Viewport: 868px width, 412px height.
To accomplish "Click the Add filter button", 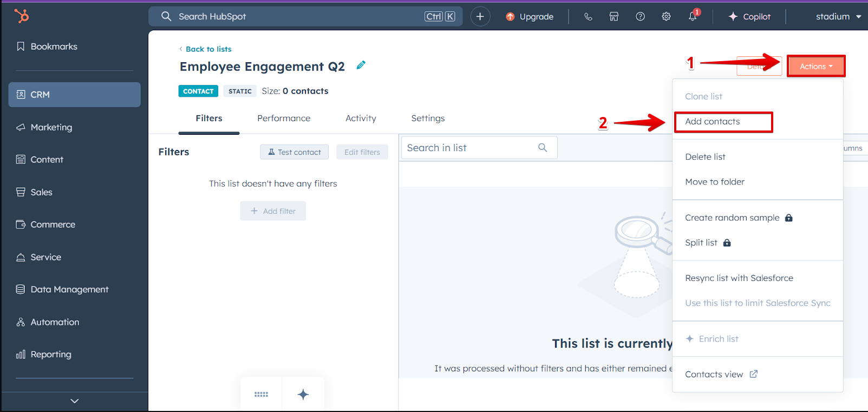I will click(x=273, y=211).
